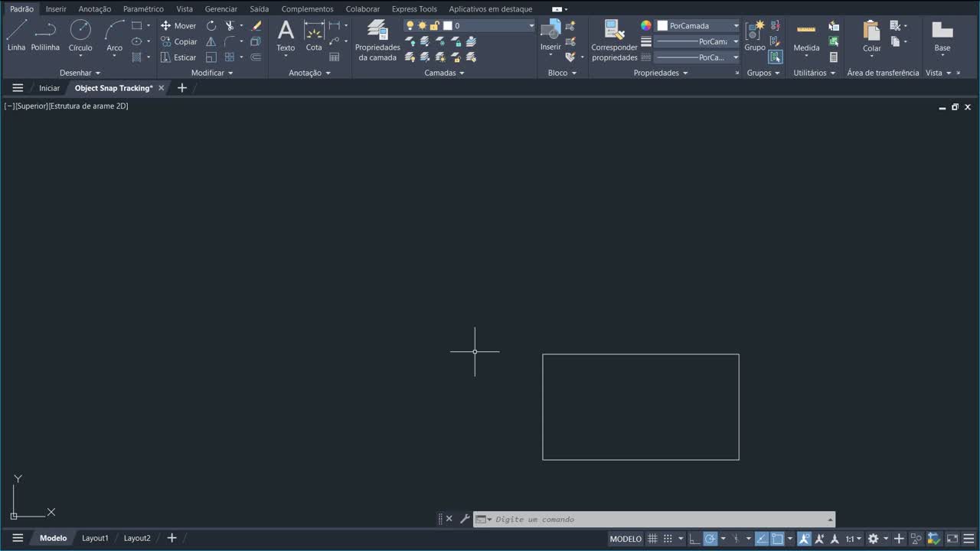Add a new drawing tab with plus
This screenshot has height=551, width=980.
(182, 88)
